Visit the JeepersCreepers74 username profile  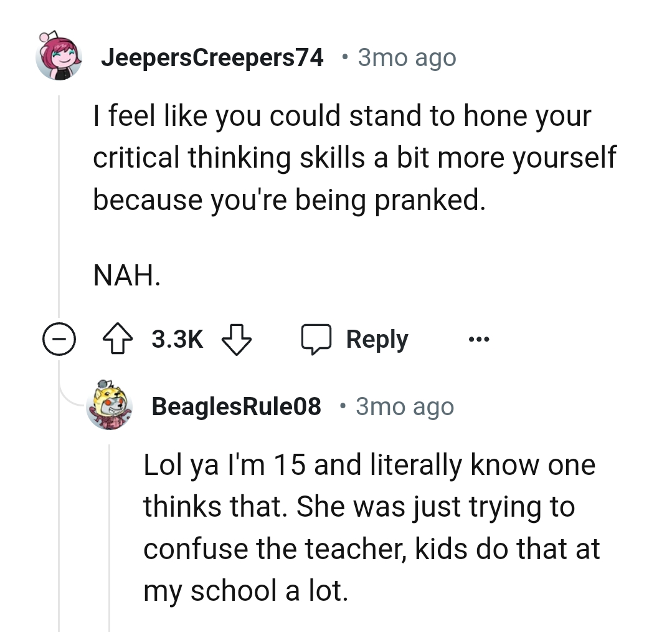(x=212, y=58)
